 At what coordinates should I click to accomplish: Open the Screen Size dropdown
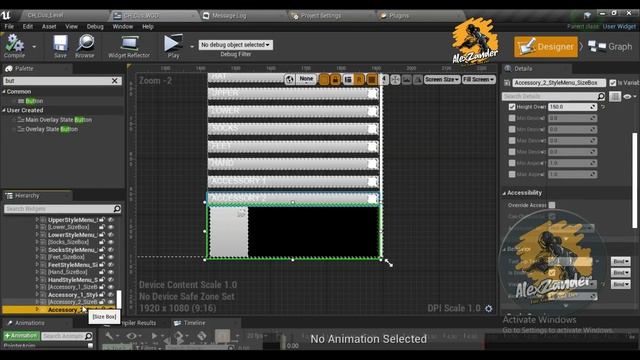coord(442,79)
